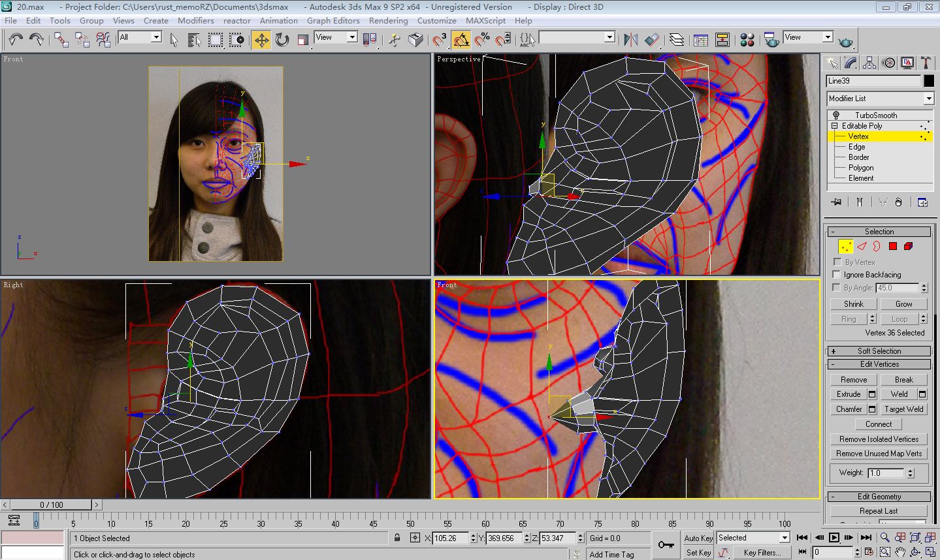This screenshot has width=940, height=560.
Task: Activate the Select and Scale tool
Action: 303,40
